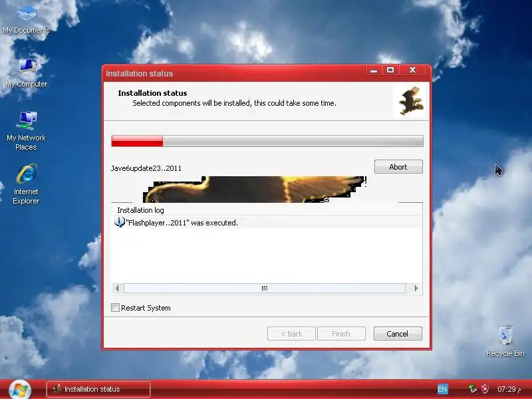Open My Network Places icon

pos(26,130)
